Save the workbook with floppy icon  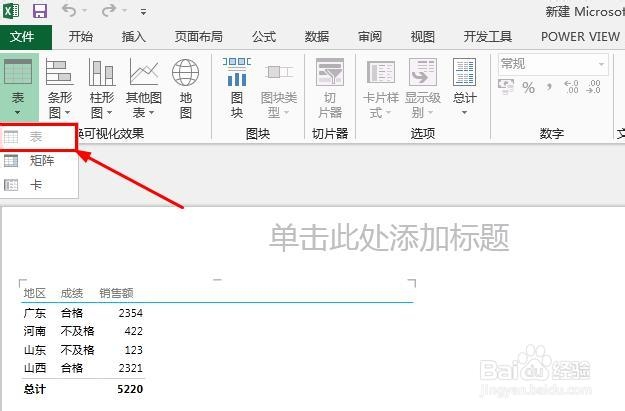click(40, 11)
